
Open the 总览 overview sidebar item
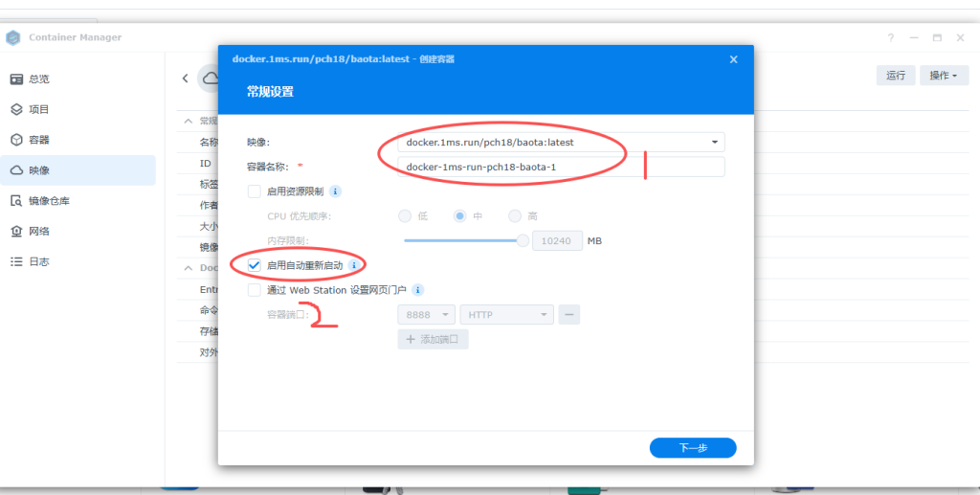coord(78,79)
